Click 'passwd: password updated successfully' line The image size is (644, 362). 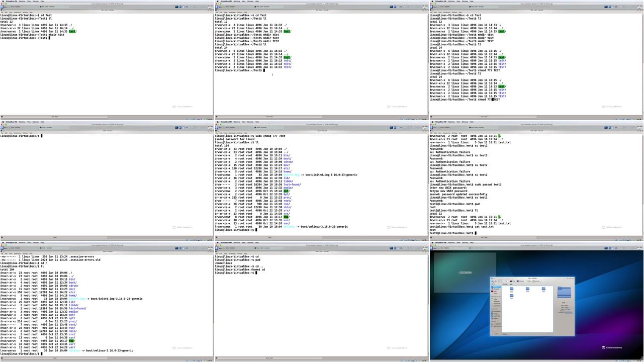click(458, 194)
